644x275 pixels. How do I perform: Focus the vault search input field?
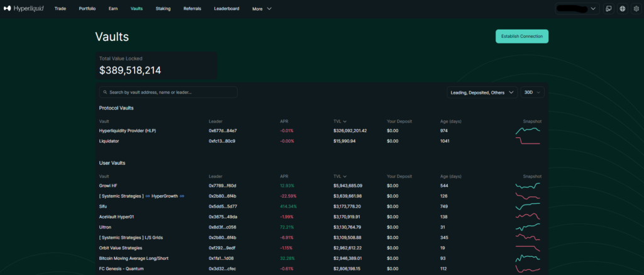click(171, 93)
